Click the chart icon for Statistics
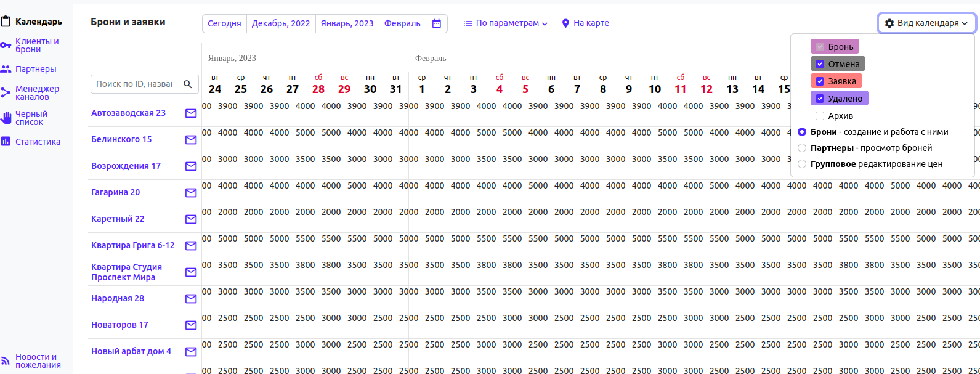The image size is (980, 374). tap(6, 142)
